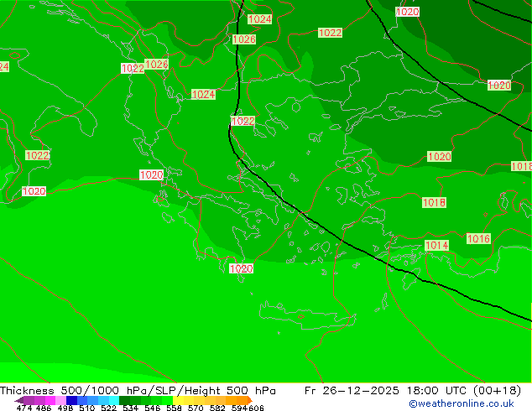Click the legend value 546
The width and height of the screenshot is (532, 411).
pos(153,408)
